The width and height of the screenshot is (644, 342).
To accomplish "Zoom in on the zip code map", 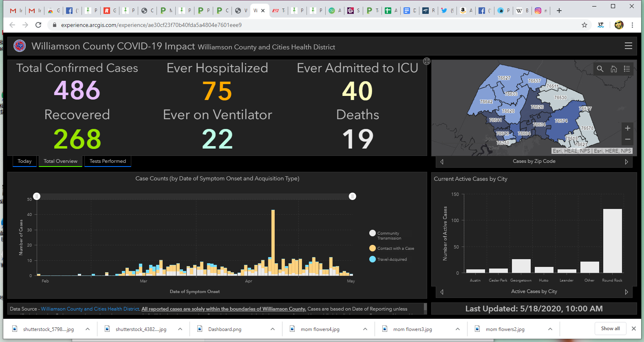I will click(627, 128).
